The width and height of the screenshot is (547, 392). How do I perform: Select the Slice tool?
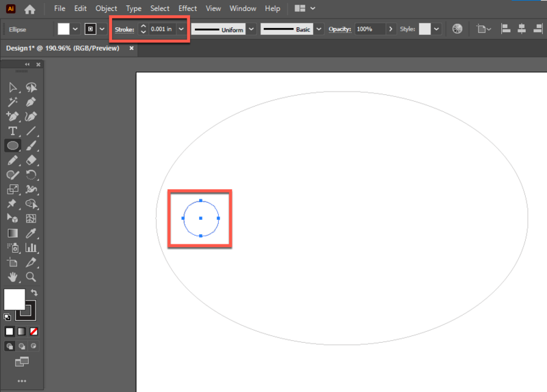pyautogui.click(x=31, y=262)
